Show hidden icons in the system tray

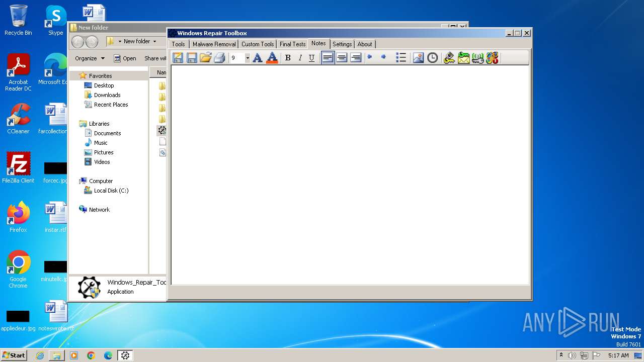coord(561,355)
